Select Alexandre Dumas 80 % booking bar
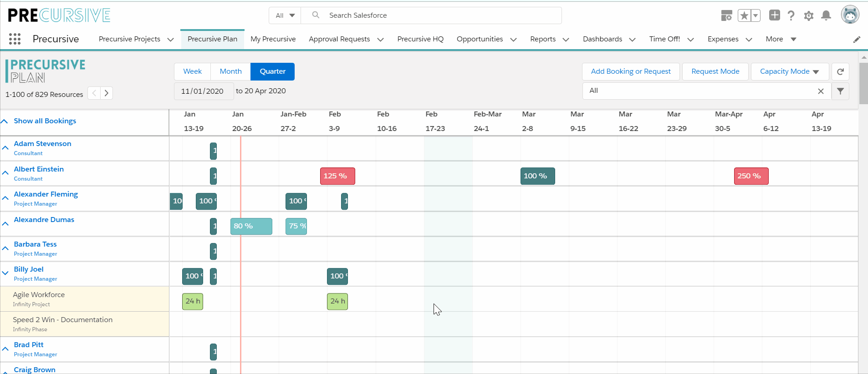 pos(251,226)
